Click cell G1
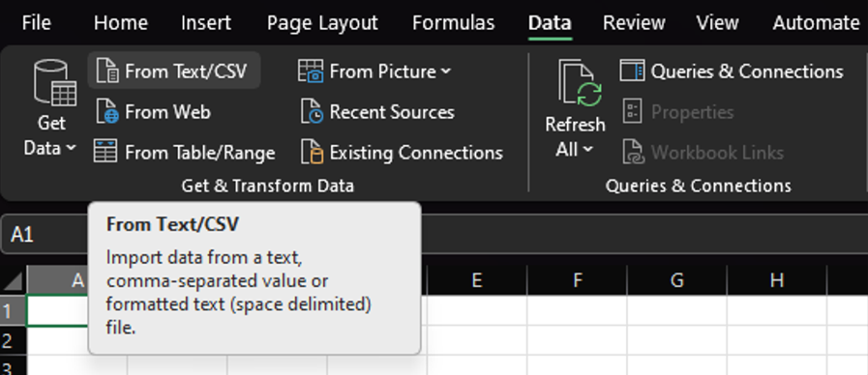 (x=676, y=310)
